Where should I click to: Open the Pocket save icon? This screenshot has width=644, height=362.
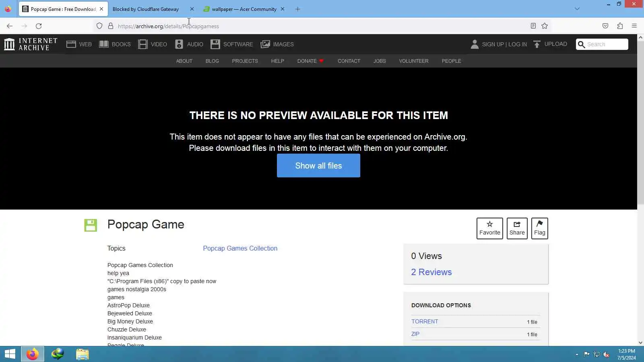click(605, 26)
